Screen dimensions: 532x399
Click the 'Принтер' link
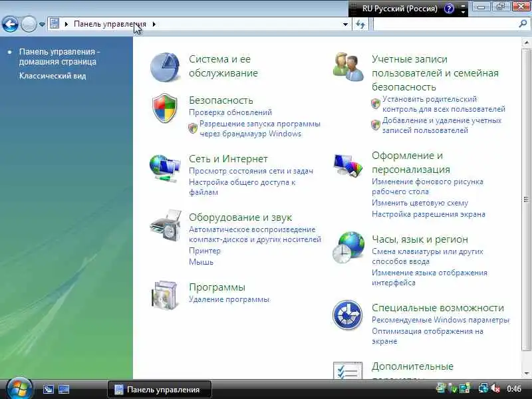[205, 251]
